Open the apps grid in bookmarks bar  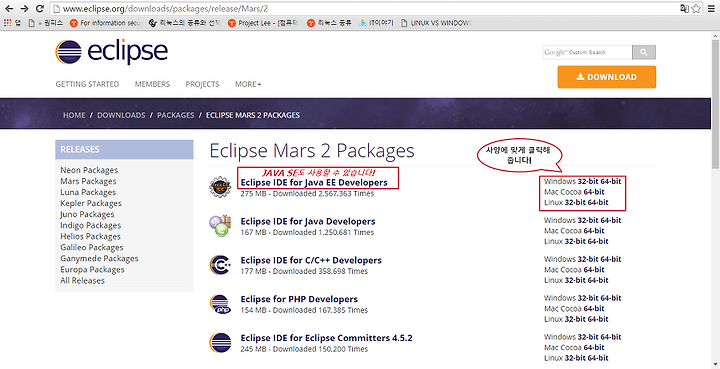coord(7,22)
